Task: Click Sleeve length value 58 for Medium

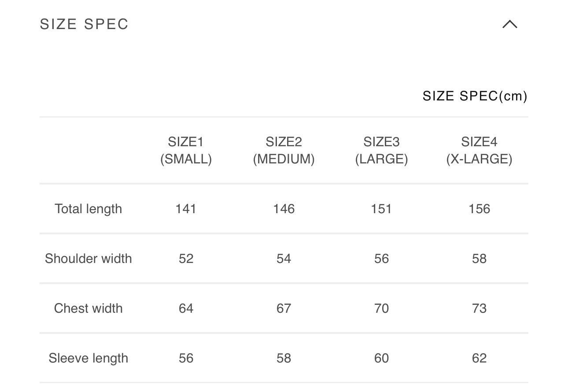Action: pyautogui.click(x=284, y=358)
